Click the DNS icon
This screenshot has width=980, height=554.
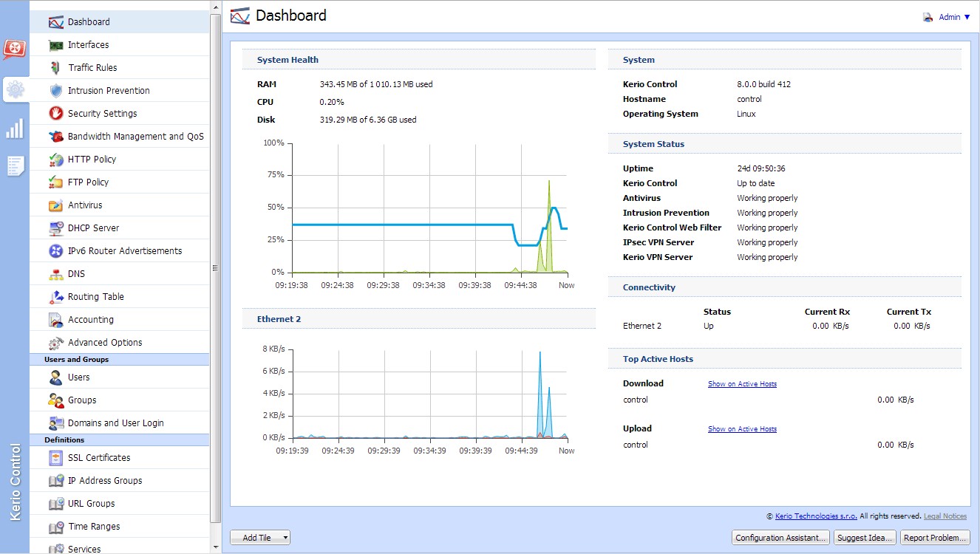[x=56, y=274]
